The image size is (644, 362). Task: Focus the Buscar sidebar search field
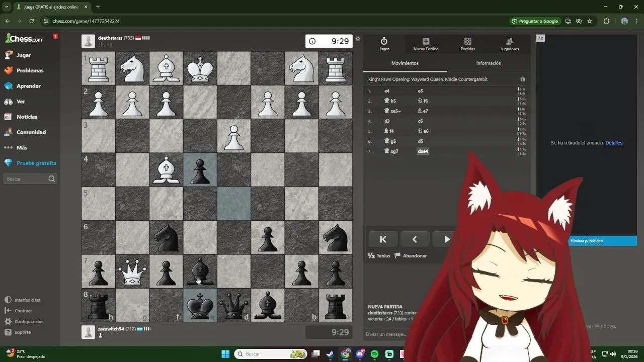30,179
